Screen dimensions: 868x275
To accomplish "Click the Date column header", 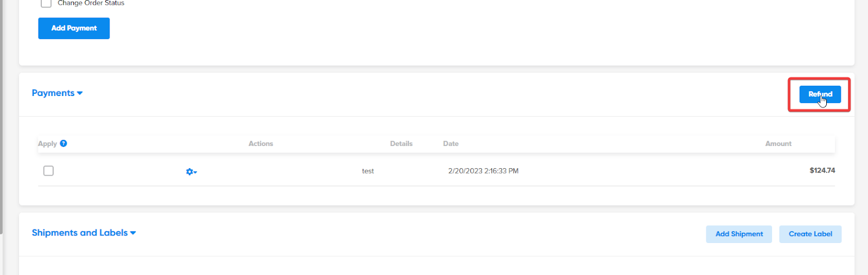I will 450,144.
